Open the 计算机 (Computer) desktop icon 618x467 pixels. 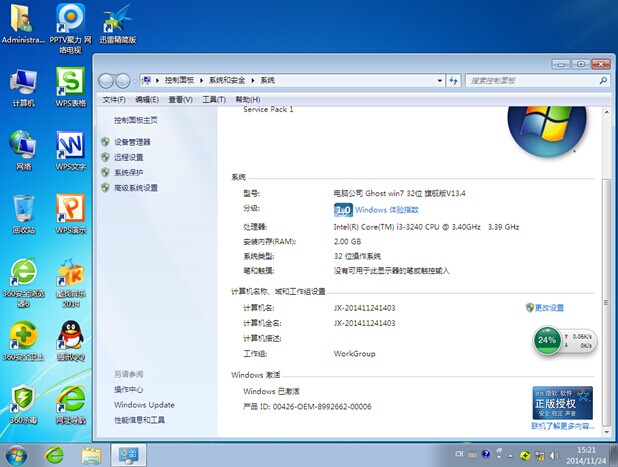[24, 87]
